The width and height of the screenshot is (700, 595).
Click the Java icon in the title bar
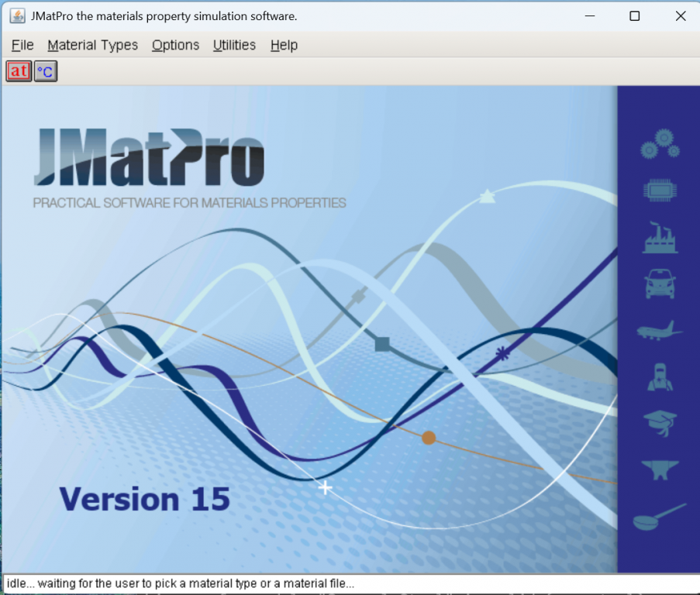coord(17,15)
